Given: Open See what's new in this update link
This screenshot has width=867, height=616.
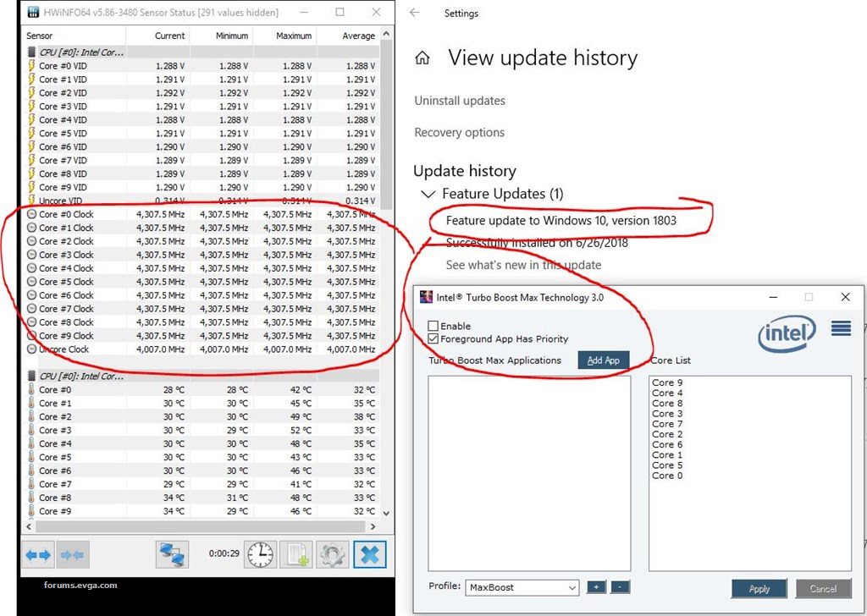Looking at the screenshot, I should click(523, 265).
